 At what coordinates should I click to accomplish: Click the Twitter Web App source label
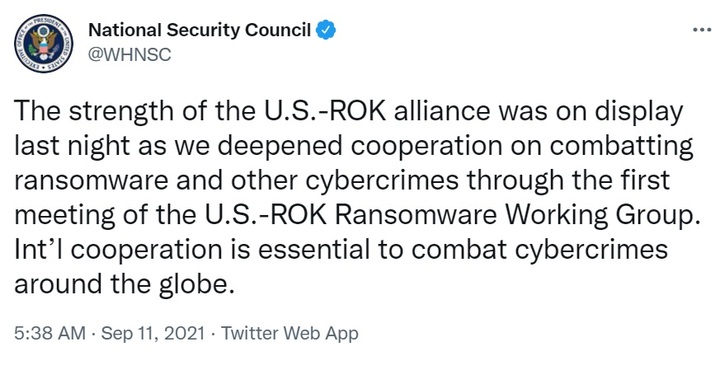pyautogui.click(x=290, y=333)
